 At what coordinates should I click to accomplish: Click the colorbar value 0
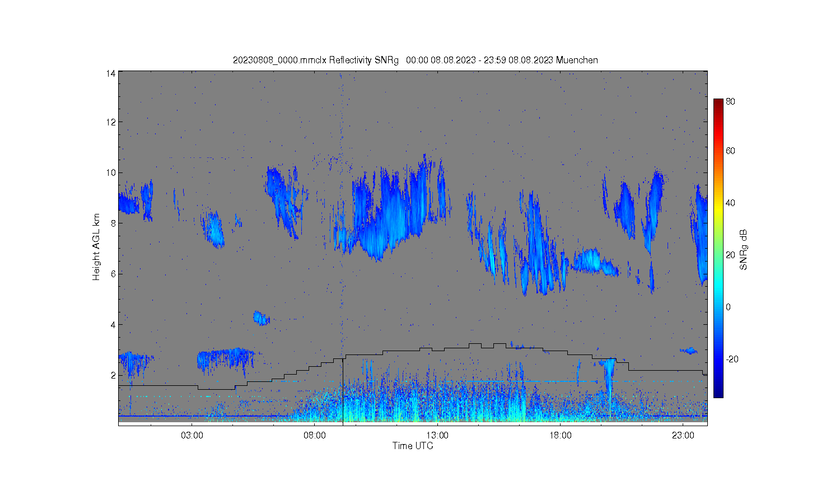pos(728,307)
